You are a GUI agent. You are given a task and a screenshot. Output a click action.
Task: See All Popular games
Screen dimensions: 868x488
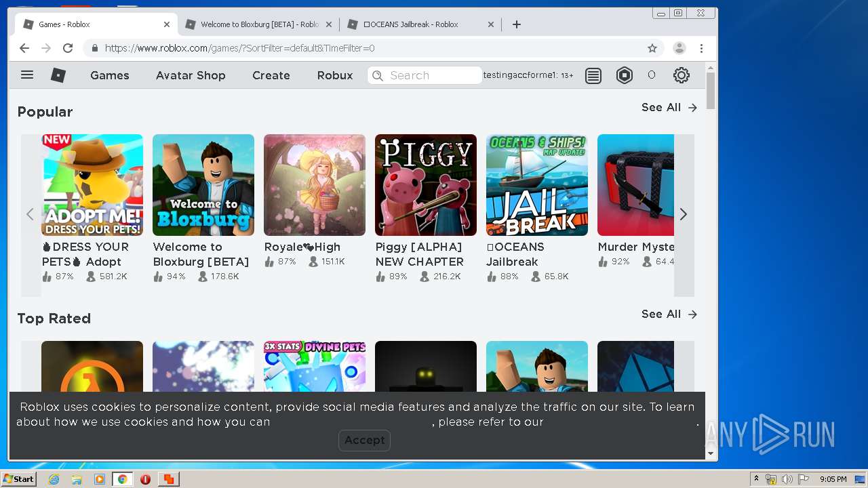coord(669,107)
